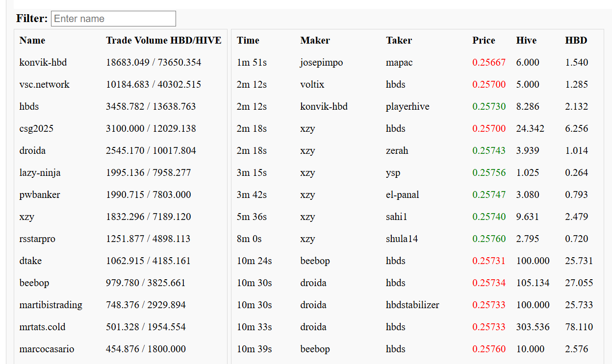Select martibistrading in the Name list
Screen dimensions: 612x364
point(51,305)
